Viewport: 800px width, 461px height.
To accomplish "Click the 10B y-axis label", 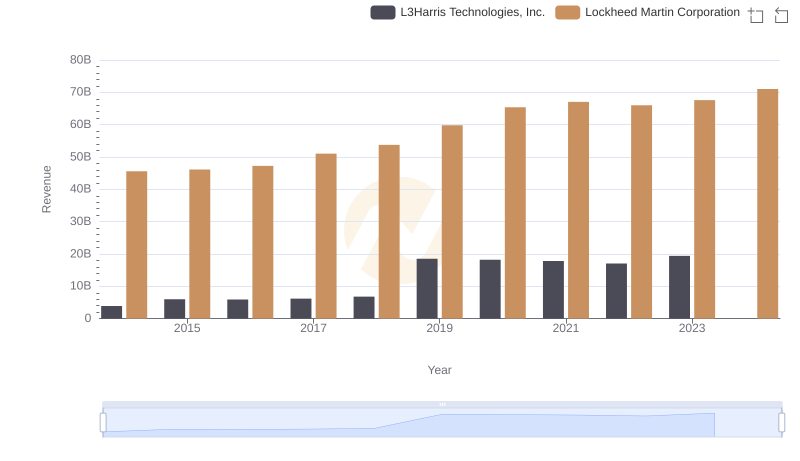I will point(81,286).
